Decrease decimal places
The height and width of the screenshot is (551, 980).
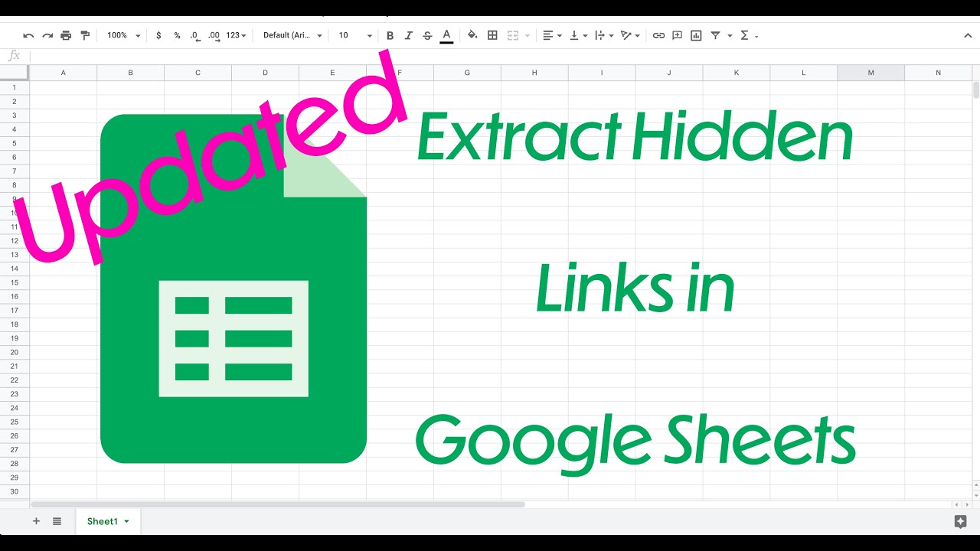(195, 35)
